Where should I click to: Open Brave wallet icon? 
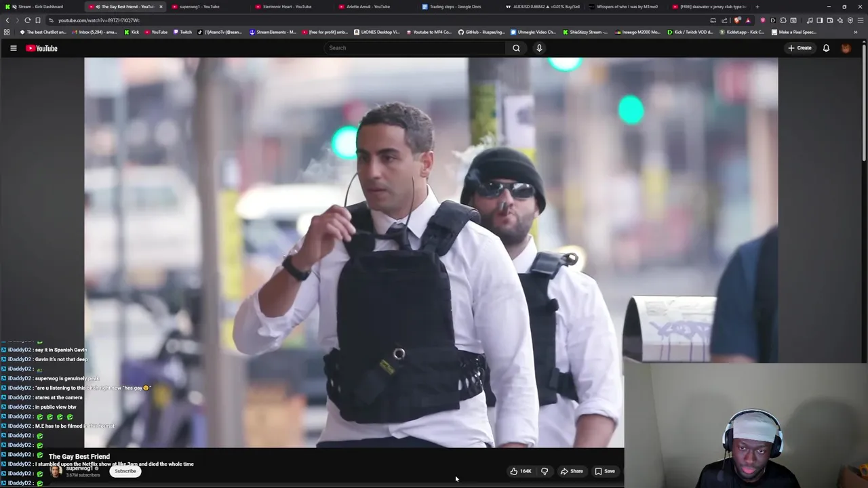tap(829, 20)
